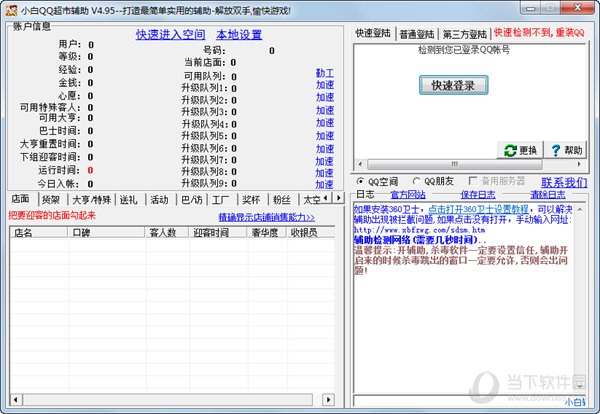Select the 工厂 tab

tap(220, 200)
